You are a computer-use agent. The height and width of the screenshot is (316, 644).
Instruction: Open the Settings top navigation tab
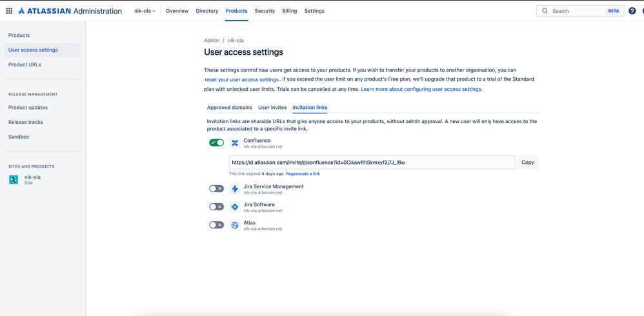coord(314,11)
